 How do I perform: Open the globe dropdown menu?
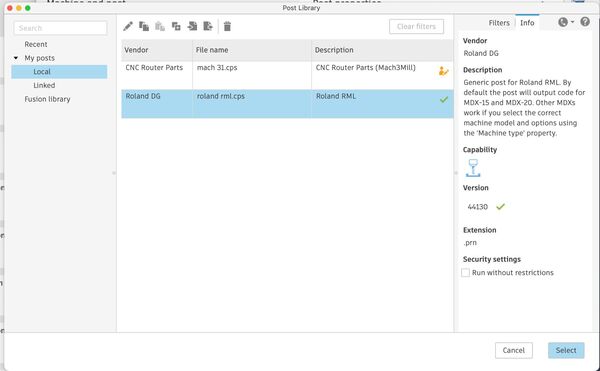566,22
